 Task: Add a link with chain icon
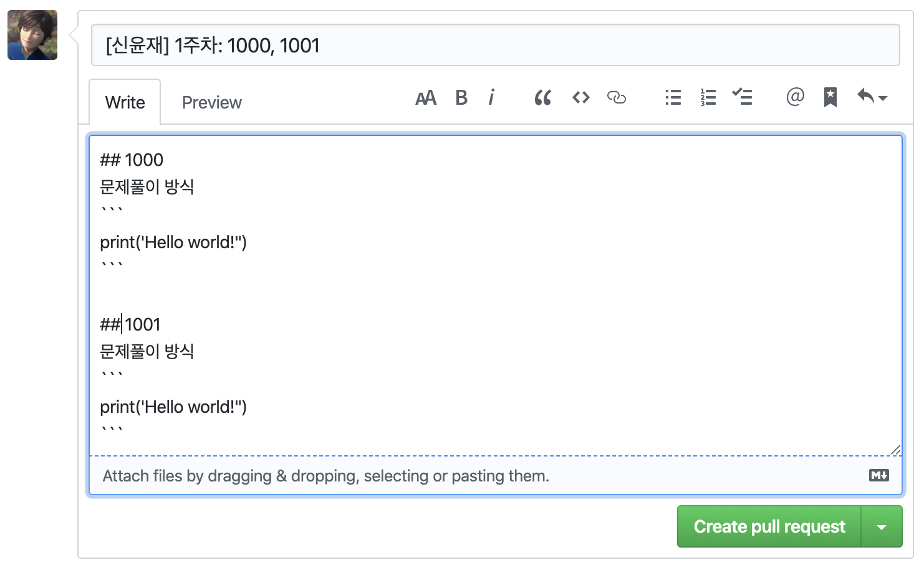pyautogui.click(x=617, y=97)
